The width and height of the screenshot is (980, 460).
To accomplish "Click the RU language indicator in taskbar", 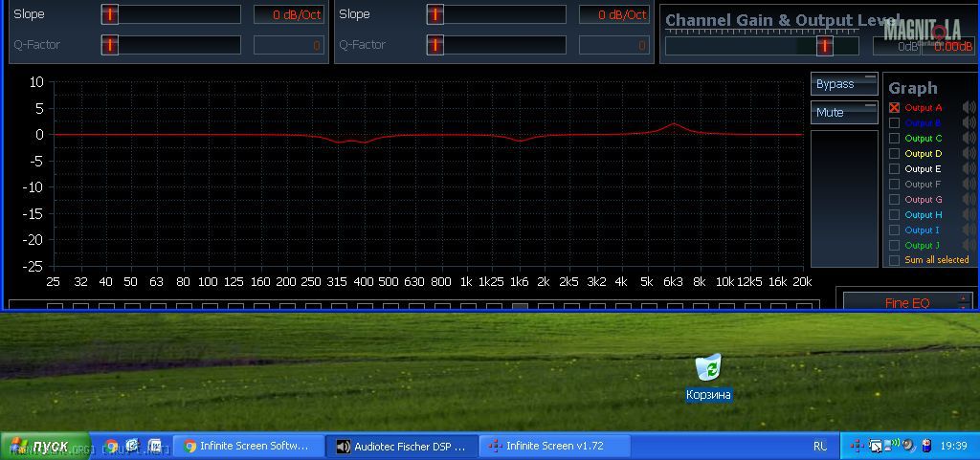I will pos(820,446).
